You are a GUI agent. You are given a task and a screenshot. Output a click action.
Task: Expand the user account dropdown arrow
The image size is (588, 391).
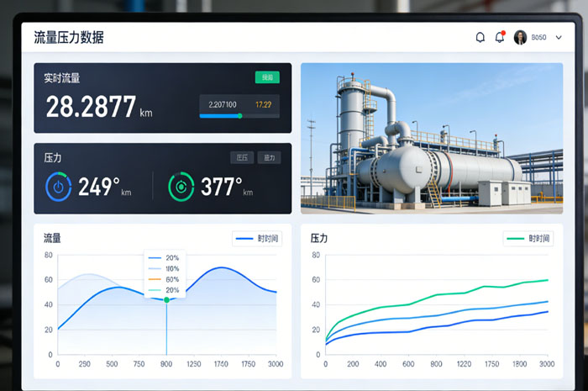(559, 37)
